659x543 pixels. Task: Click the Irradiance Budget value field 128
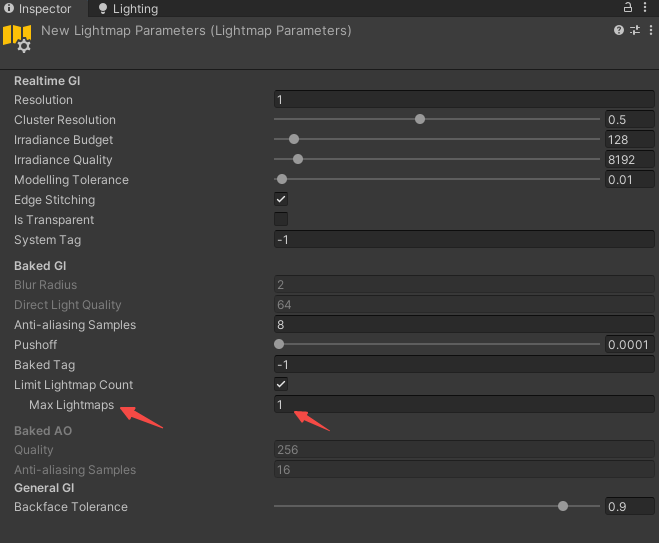point(630,140)
